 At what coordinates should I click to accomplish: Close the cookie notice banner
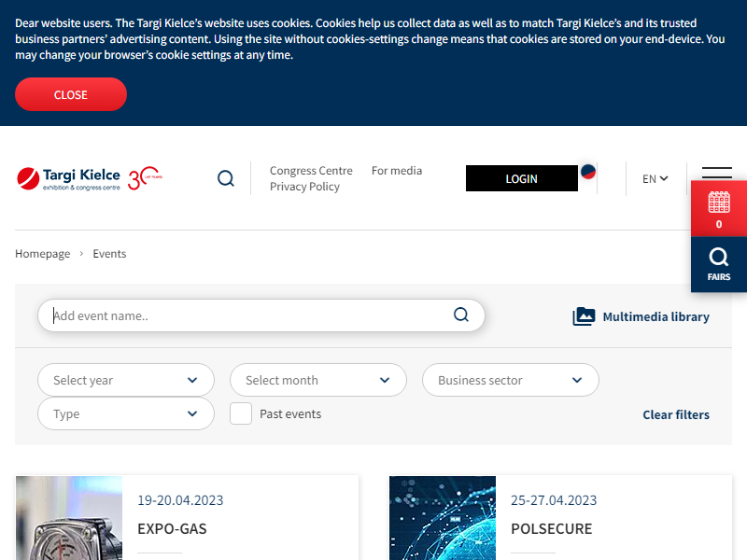[71, 94]
